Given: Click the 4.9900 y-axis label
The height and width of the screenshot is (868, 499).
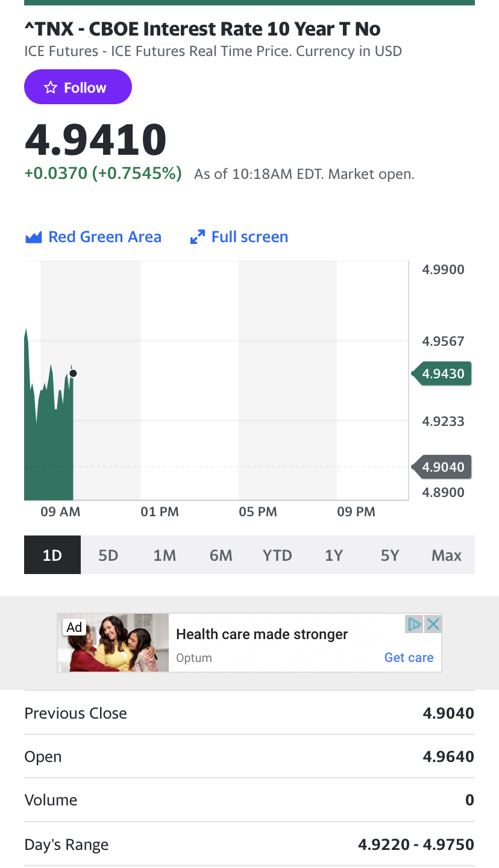Looking at the screenshot, I should coord(444,269).
